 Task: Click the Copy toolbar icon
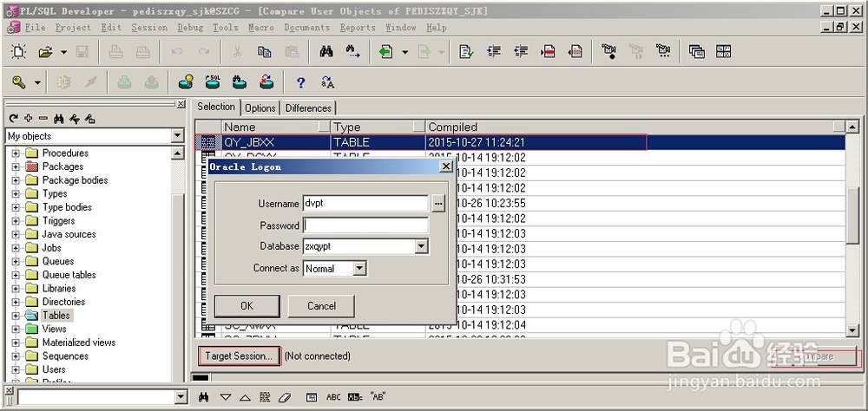(264, 52)
